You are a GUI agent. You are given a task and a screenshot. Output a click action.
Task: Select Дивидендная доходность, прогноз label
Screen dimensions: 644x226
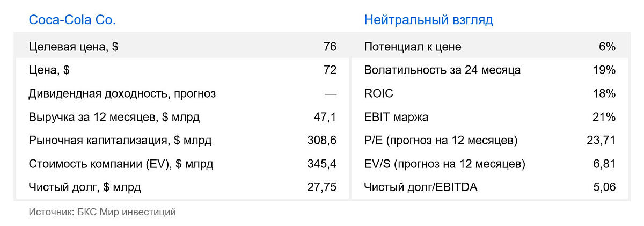pos(122,94)
